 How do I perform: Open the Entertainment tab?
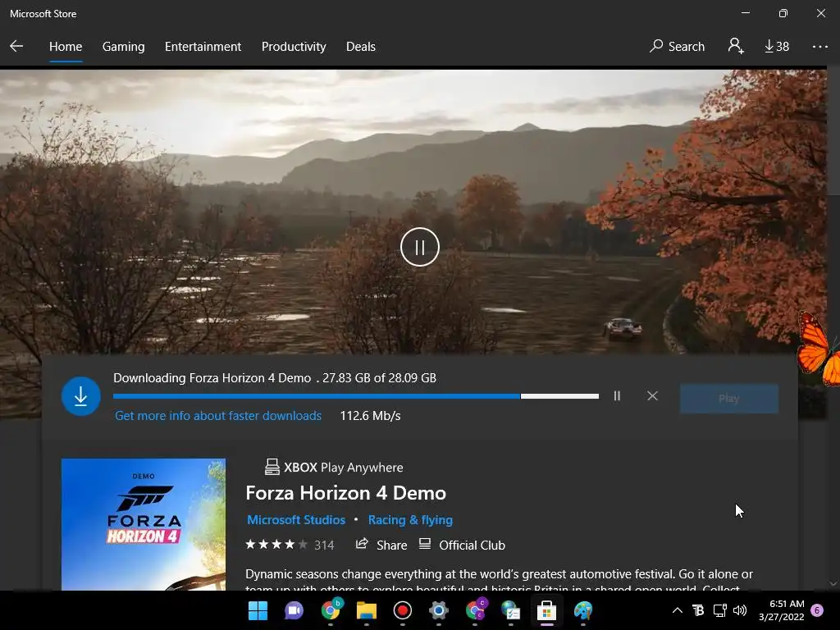203,47
